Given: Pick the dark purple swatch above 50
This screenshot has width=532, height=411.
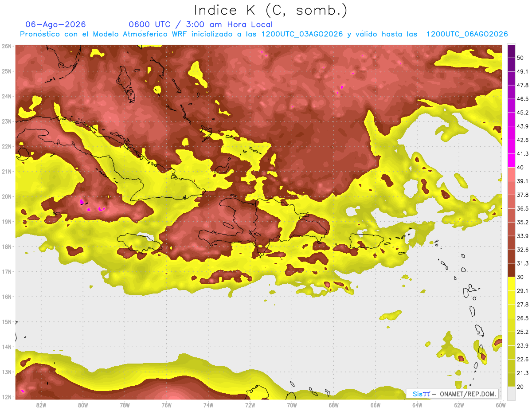Looking at the screenshot, I should tap(511, 51).
